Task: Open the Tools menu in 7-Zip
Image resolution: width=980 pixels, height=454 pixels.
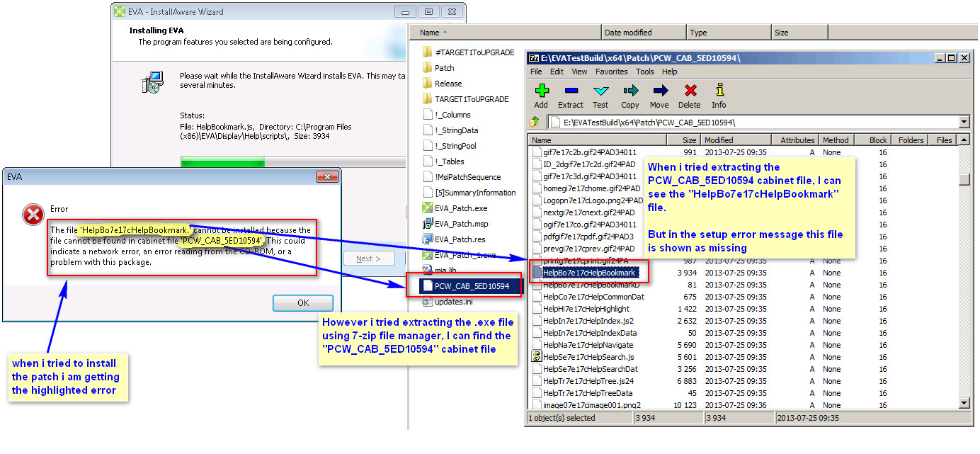Action: [x=644, y=72]
